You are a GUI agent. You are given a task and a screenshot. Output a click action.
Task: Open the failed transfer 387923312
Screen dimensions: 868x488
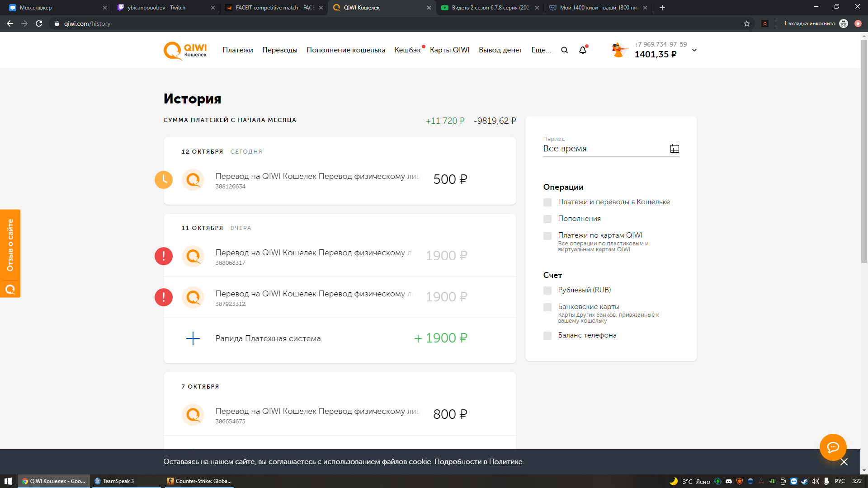click(x=340, y=297)
